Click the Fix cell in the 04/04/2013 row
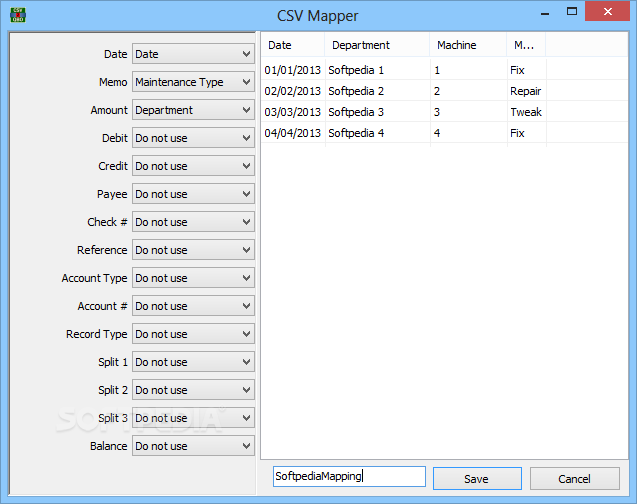Screen dimensions: 637x504 tap(526, 133)
